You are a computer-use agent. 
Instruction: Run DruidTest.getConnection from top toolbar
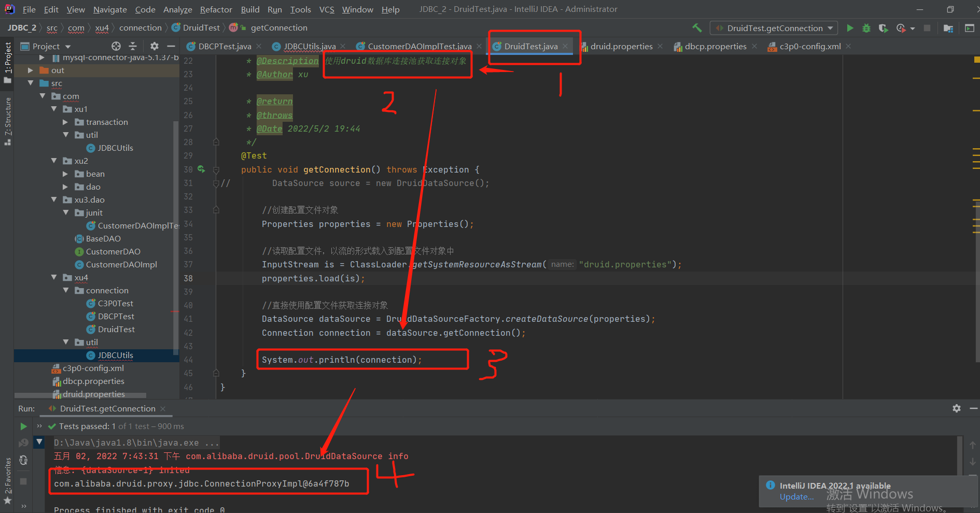(850, 28)
